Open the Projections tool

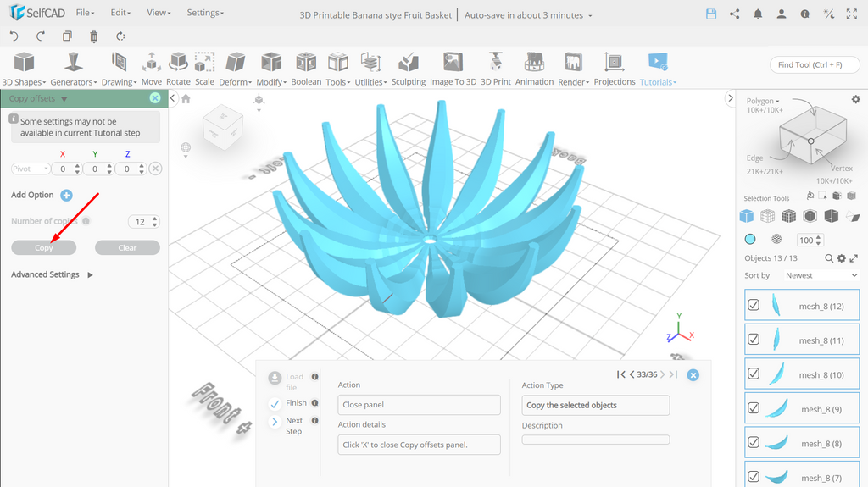click(x=615, y=69)
